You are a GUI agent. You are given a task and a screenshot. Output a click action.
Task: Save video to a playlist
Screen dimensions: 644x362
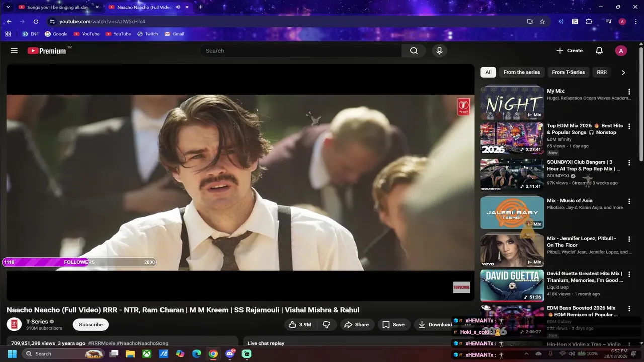pos(393,325)
